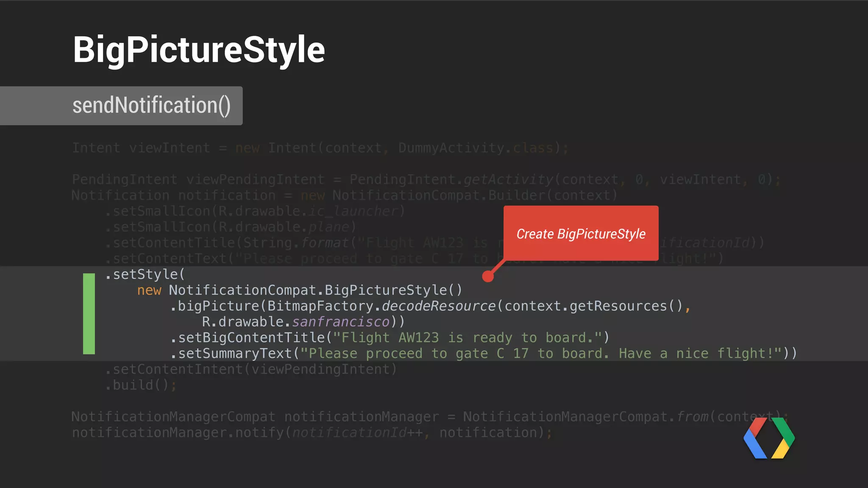868x488 pixels.
Task: Click the .setSummaryText method name
Action: click(231, 354)
